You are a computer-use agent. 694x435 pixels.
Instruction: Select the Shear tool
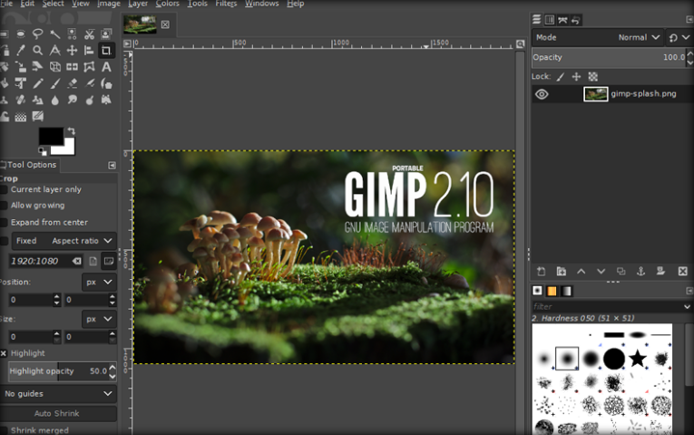coord(38,67)
